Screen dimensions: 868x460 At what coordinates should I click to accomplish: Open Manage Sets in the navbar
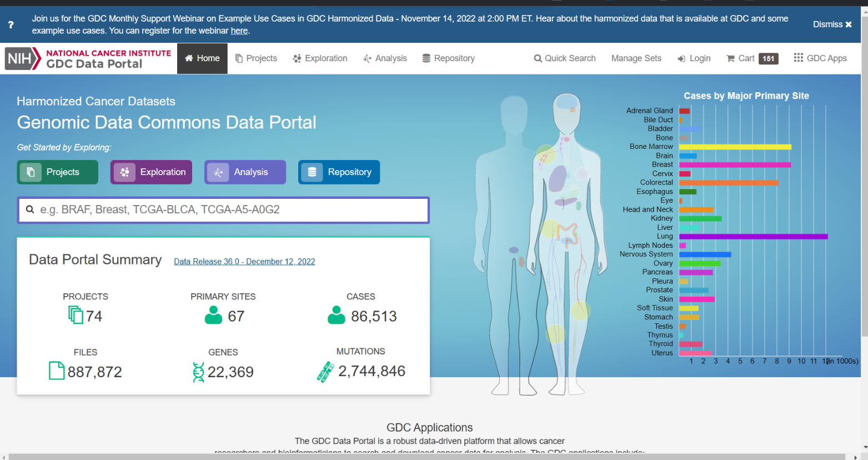pyautogui.click(x=636, y=58)
